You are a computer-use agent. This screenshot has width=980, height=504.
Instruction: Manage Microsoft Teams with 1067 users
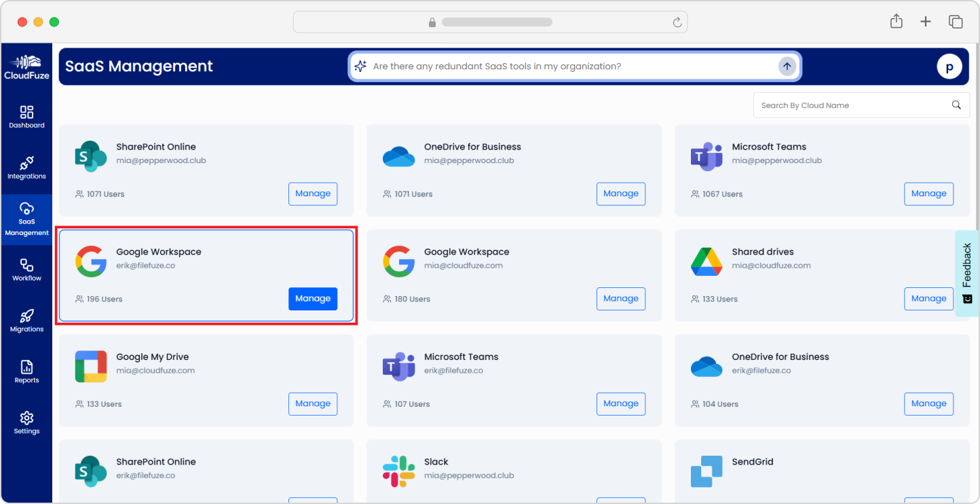(928, 194)
